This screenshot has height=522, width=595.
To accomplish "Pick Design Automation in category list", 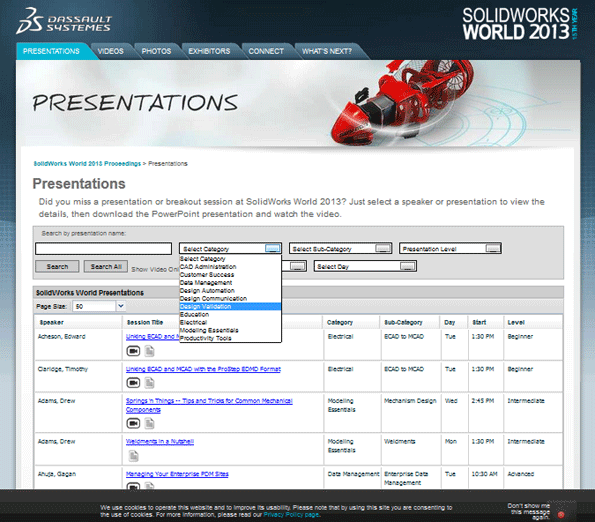I will tap(230, 291).
